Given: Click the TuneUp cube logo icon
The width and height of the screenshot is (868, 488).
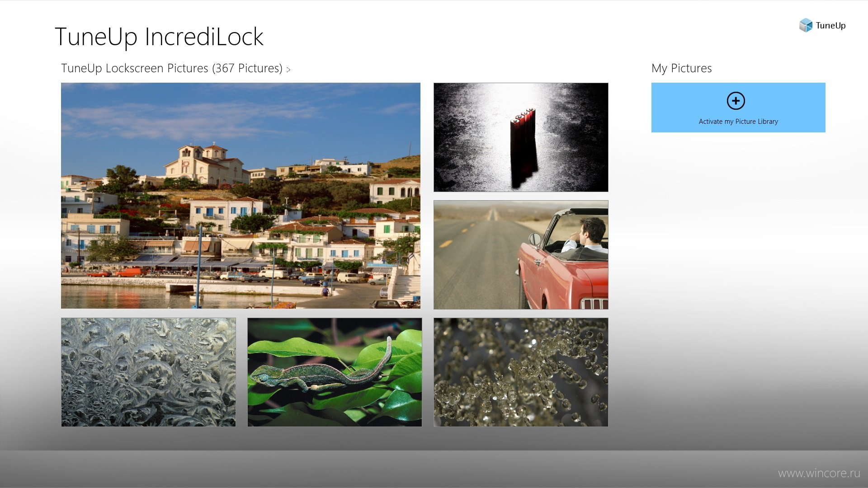Looking at the screenshot, I should (806, 25).
